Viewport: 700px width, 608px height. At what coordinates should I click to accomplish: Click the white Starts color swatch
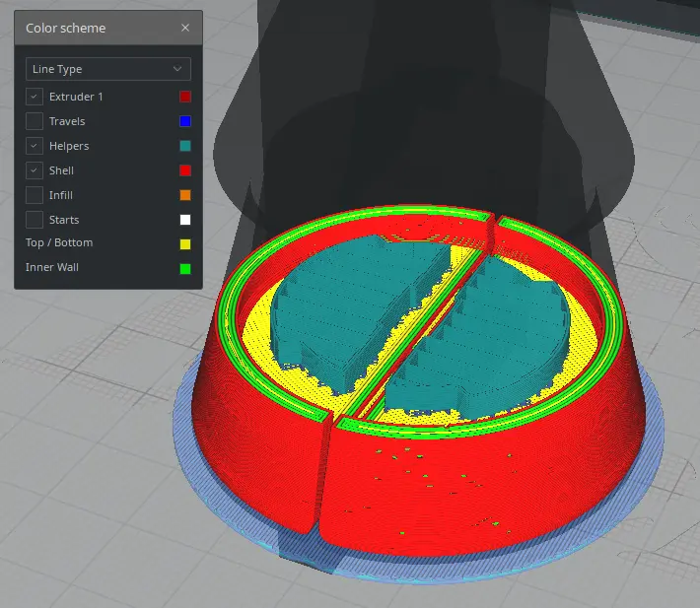point(185,220)
